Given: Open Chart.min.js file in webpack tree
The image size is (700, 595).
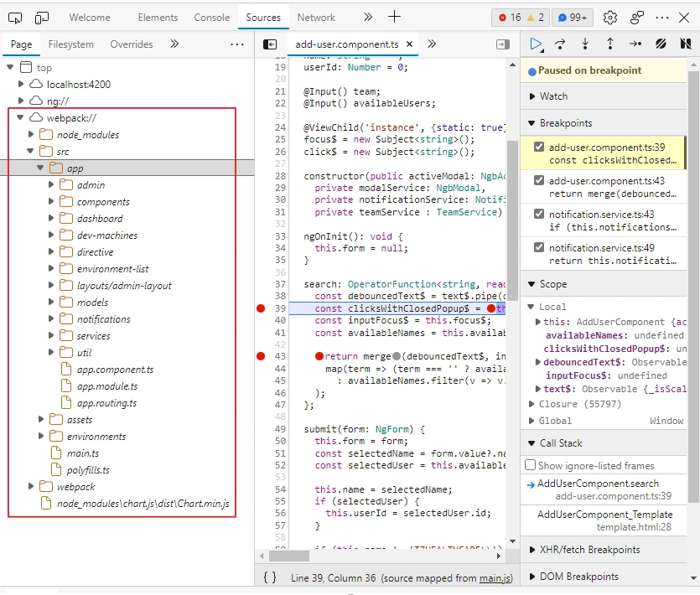Looking at the screenshot, I should [x=143, y=504].
